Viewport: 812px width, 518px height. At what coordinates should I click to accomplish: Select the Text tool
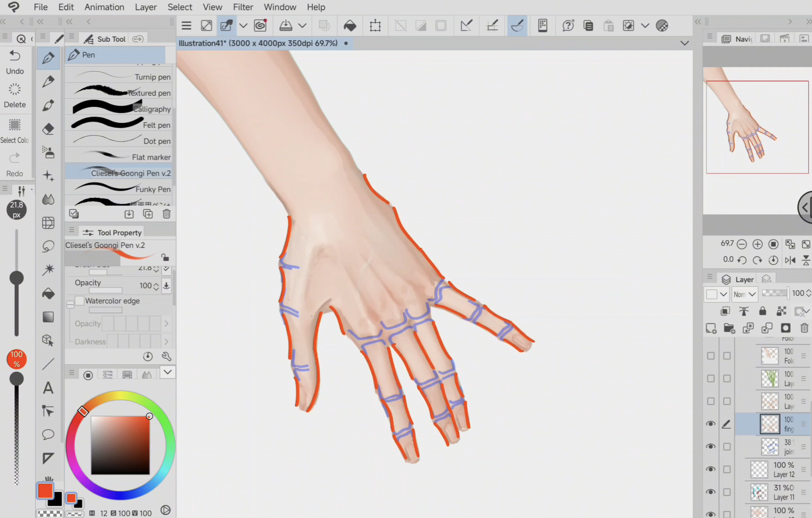(48, 388)
